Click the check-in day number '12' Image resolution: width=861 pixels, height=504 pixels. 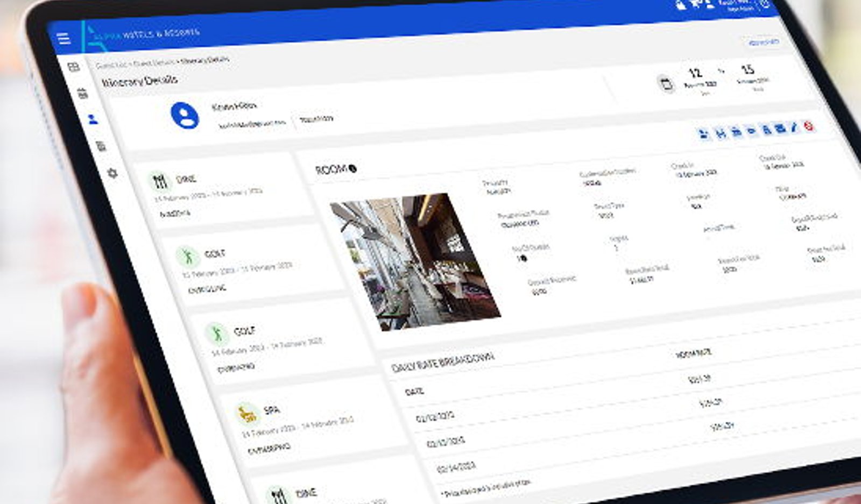tap(695, 73)
